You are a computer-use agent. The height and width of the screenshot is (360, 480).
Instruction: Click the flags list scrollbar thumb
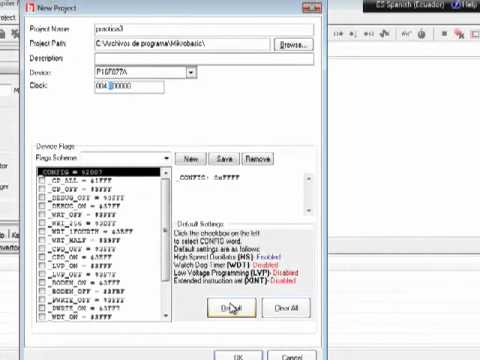coord(165,230)
